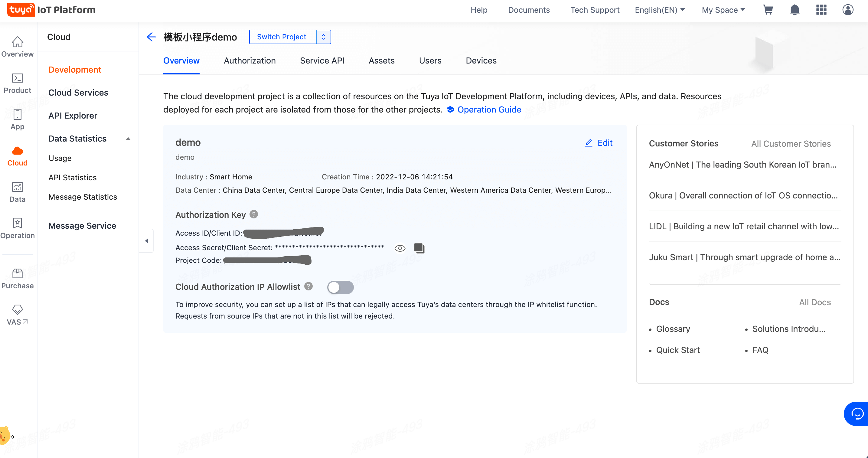Collapse the sidebar panel with arrow handle
Viewport: 868px width, 458px height.
(x=147, y=240)
